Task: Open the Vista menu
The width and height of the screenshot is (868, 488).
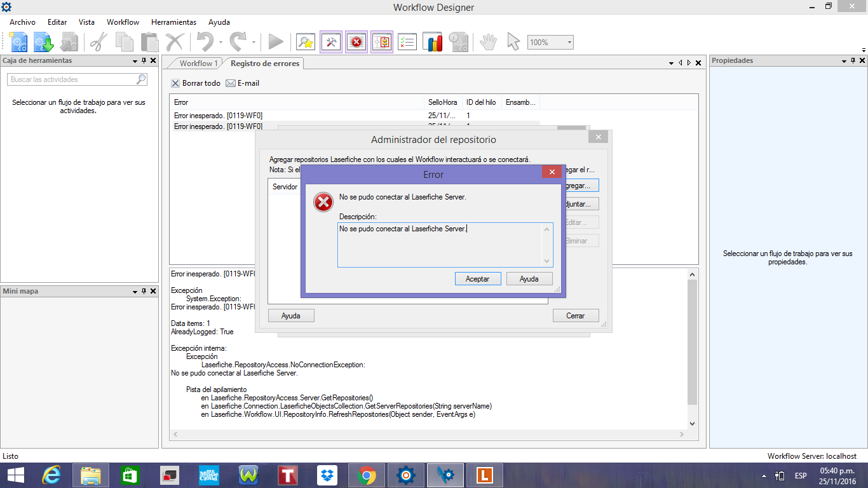Action: coord(86,22)
